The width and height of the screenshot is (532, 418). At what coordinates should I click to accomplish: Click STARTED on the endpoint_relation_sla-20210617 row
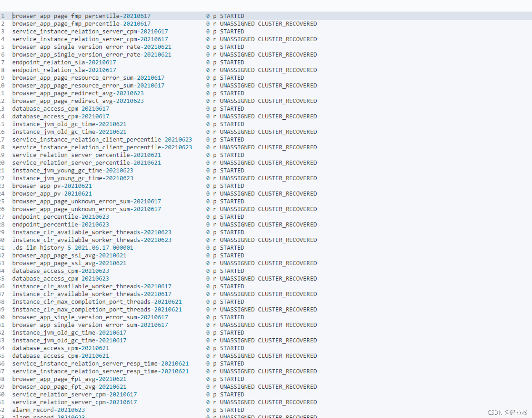point(232,62)
